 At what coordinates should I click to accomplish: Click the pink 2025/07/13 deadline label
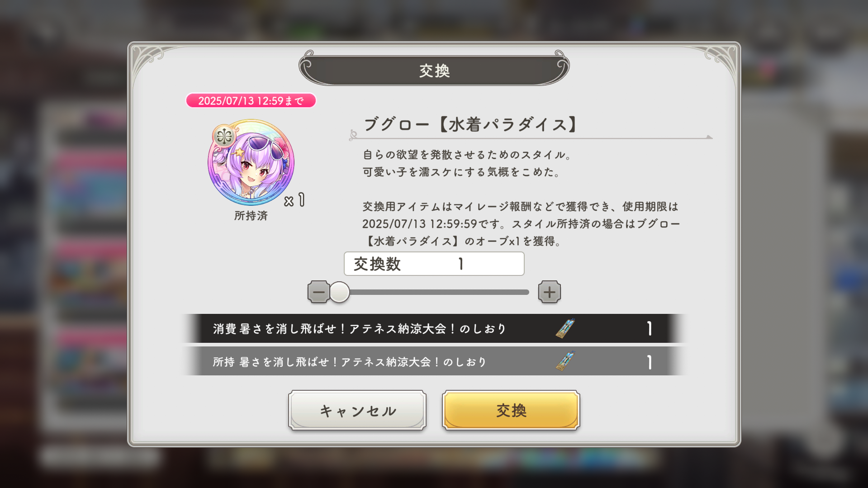[251, 100]
